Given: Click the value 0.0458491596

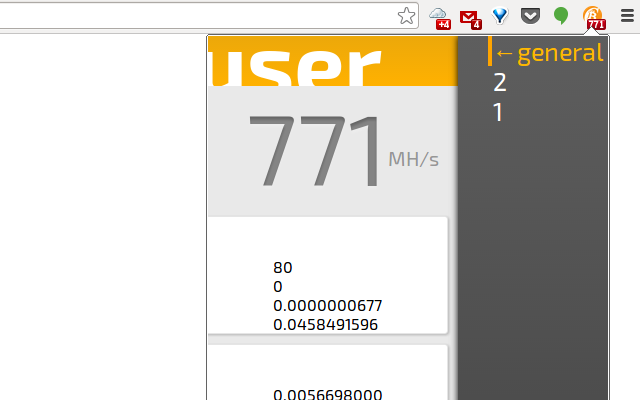Looking at the screenshot, I should 325,325.
